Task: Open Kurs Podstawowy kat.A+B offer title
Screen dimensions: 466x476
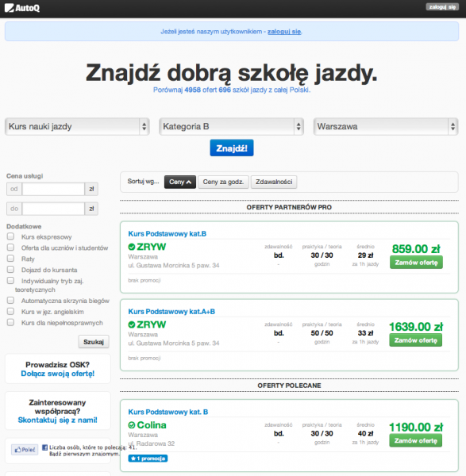Action: [171, 312]
